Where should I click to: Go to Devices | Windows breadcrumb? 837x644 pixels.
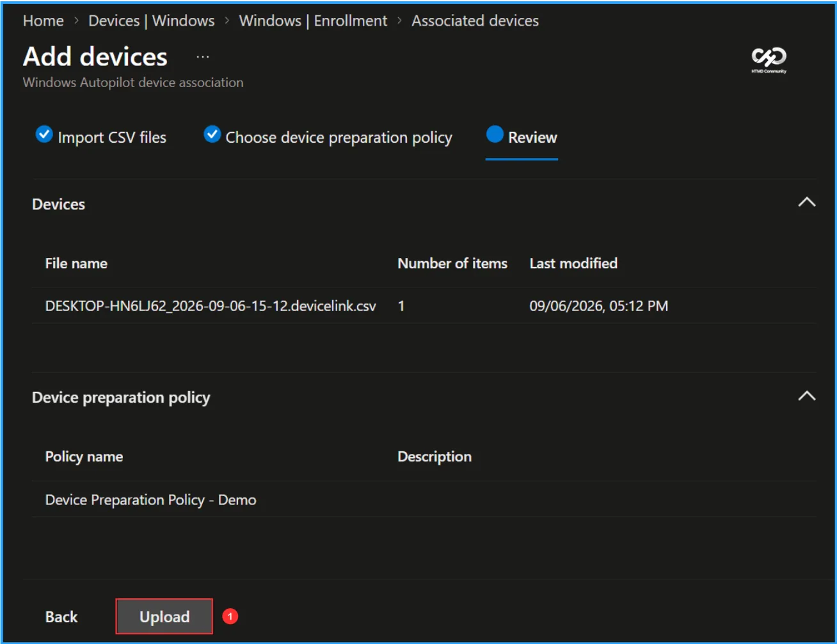click(152, 21)
